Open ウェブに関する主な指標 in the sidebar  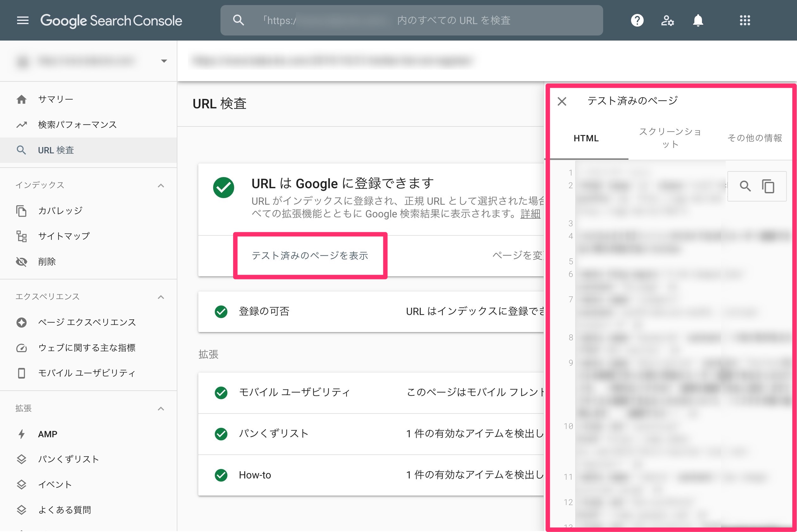point(88,348)
